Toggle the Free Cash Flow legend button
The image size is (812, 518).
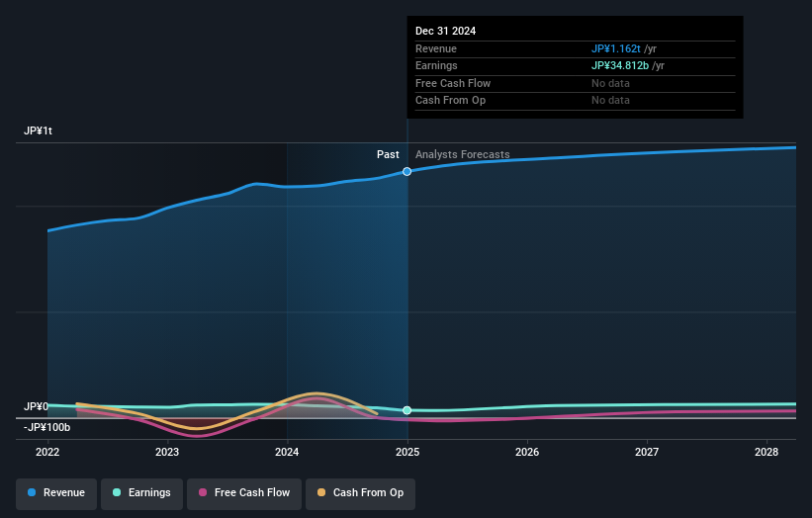point(244,493)
